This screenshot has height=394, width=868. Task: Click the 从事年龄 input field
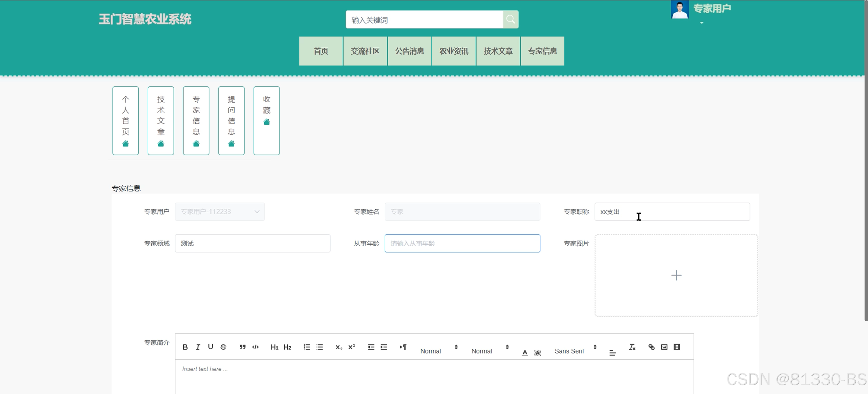[x=462, y=243]
